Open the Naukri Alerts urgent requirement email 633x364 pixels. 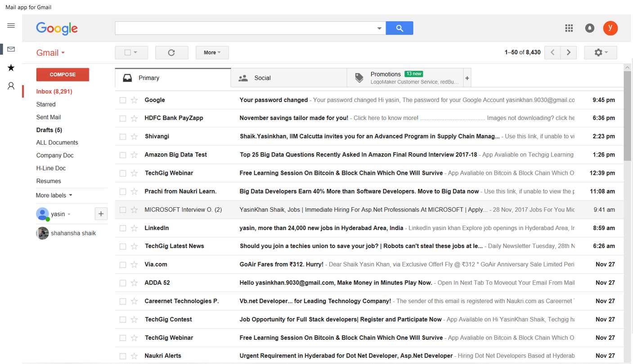point(369,356)
